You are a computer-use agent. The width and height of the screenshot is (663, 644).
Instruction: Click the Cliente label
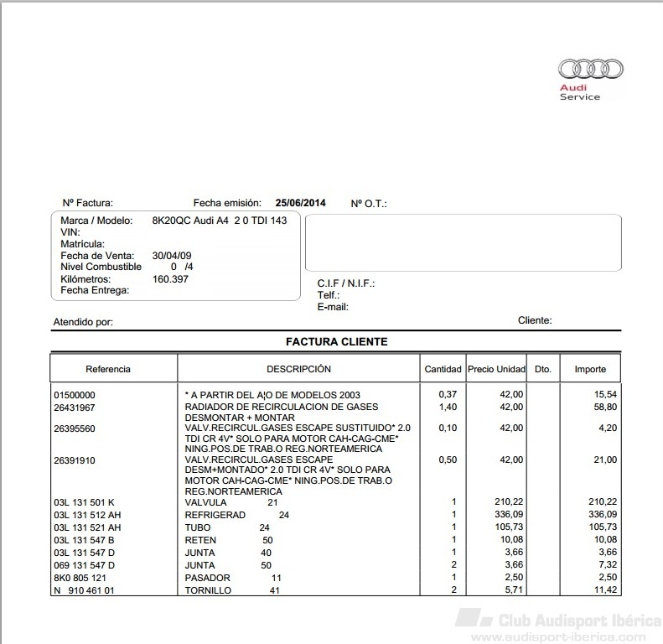535,320
